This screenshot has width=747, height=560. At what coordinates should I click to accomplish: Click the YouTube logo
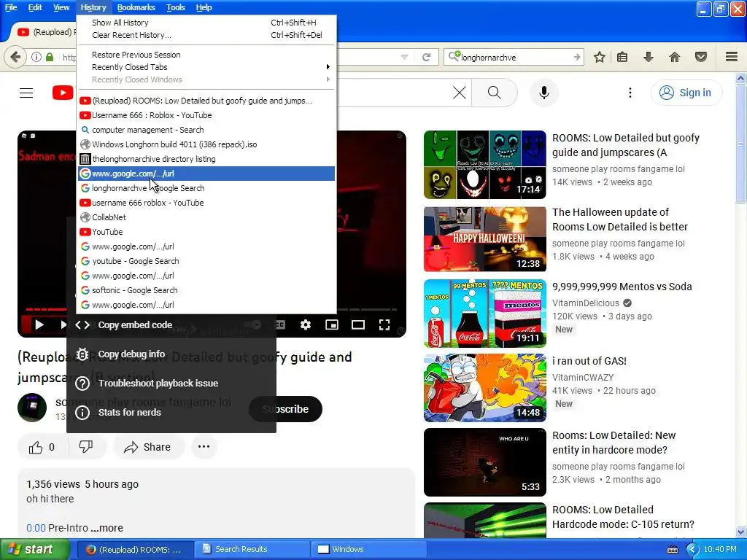(x=63, y=93)
